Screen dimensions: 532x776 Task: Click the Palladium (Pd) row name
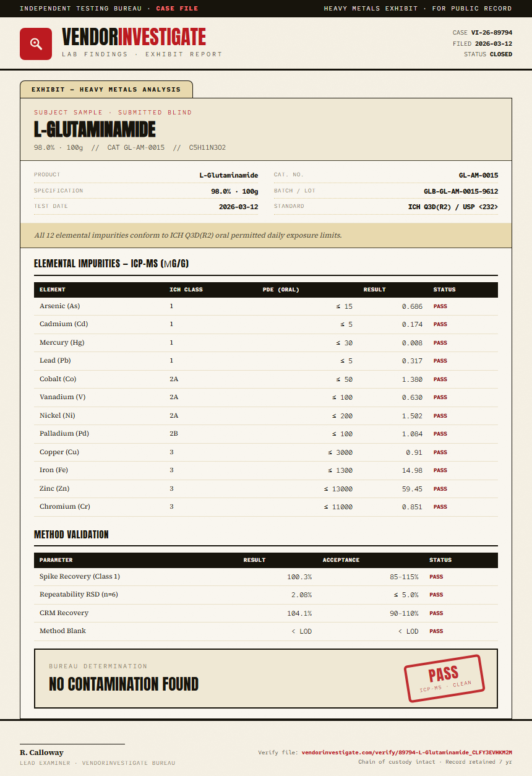(66, 434)
